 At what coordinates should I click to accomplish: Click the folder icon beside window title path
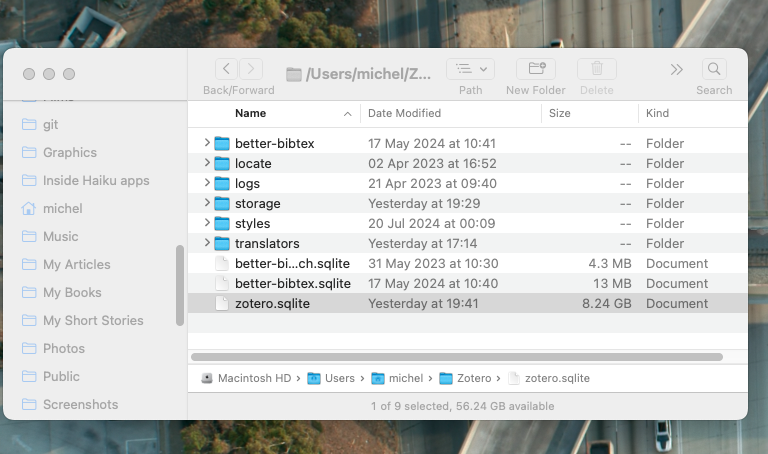[x=293, y=74]
